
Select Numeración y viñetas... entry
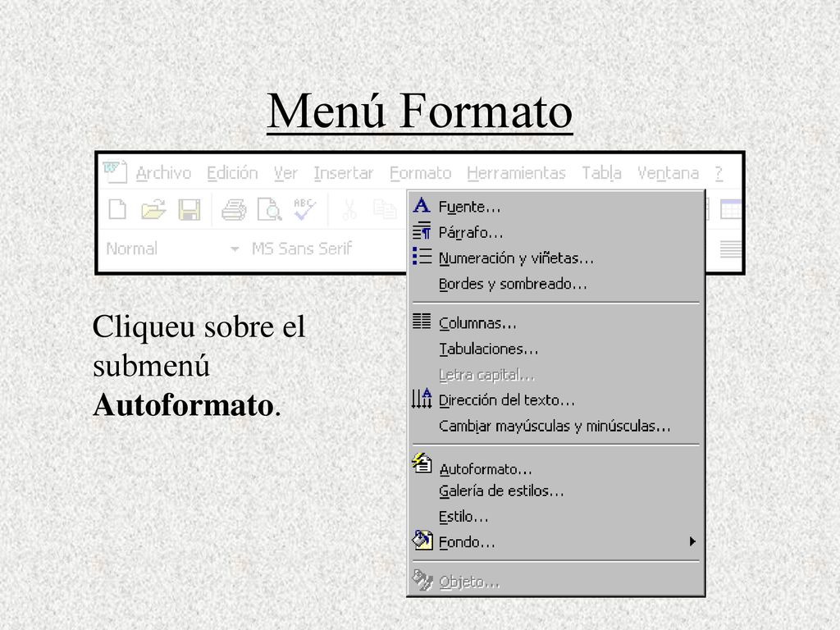click(x=556, y=258)
